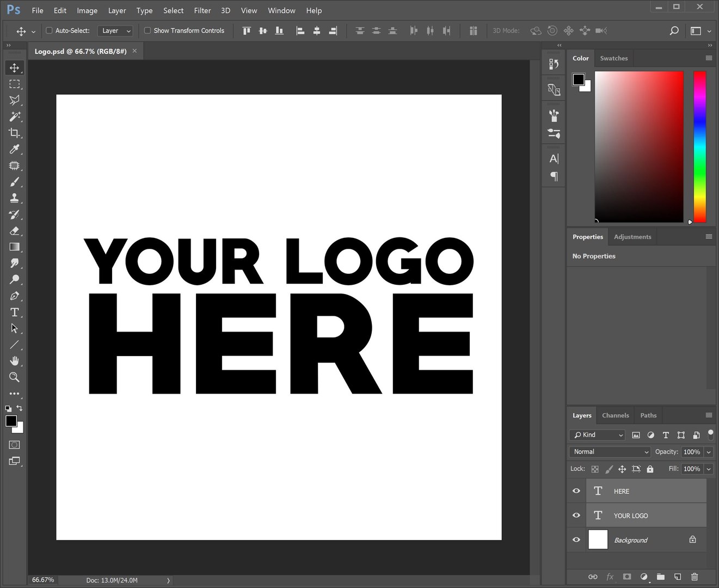
Task: Select the Path Selection tool
Action: (14, 328)
